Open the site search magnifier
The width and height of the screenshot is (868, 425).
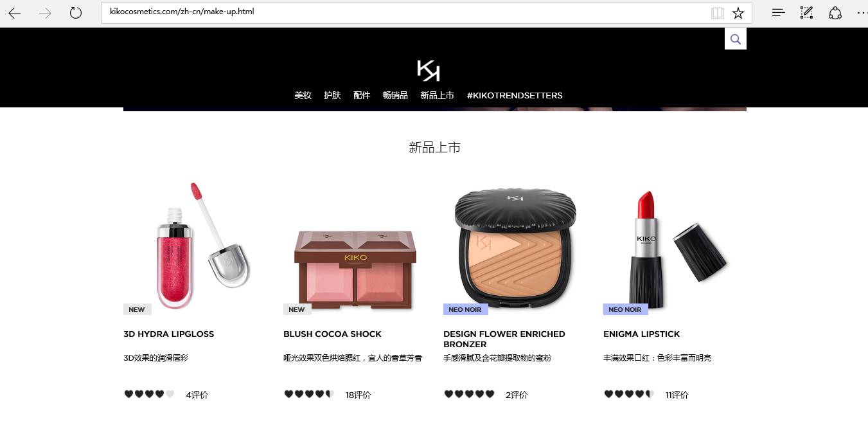tap(736, 39)
